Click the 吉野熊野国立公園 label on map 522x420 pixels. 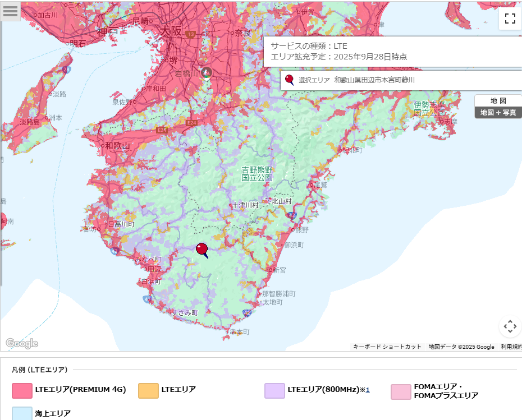click(x=257, y=173)
